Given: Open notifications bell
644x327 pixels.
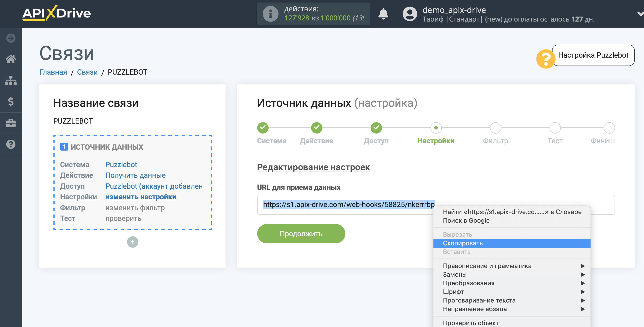Looking at the screenshot, I should pos(383,14).
